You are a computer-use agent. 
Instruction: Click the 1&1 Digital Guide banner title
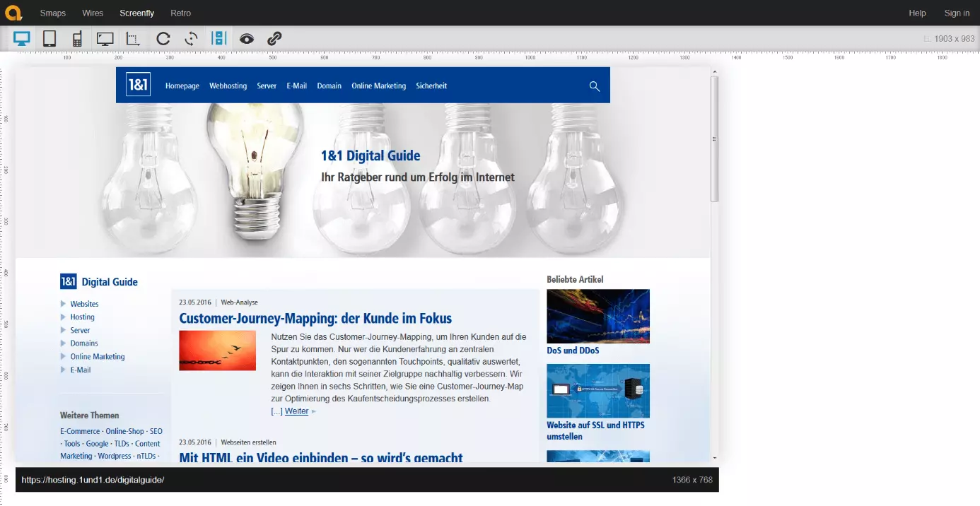click(371, 156)
